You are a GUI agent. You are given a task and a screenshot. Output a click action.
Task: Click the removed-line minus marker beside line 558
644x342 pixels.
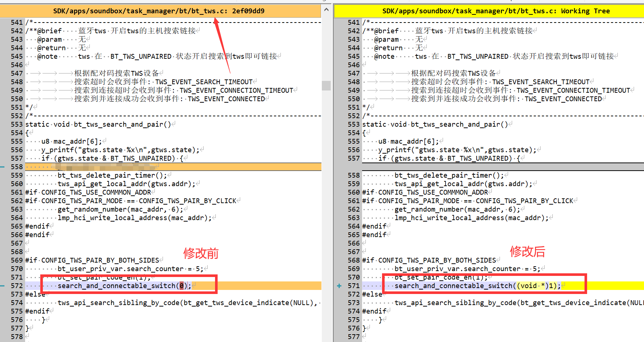point(3,167)
